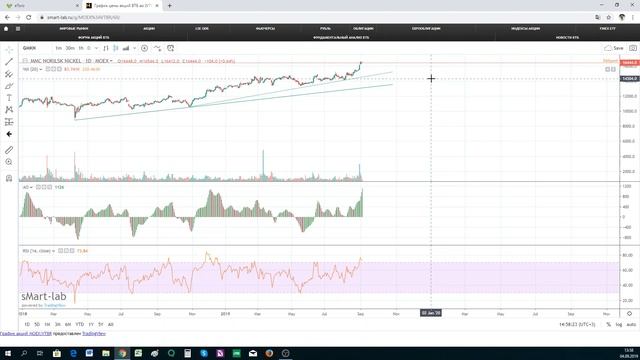Toggle visibility of Vol indicator legend controls
This screenshot has height=360, width=640.
coord(48,69)
